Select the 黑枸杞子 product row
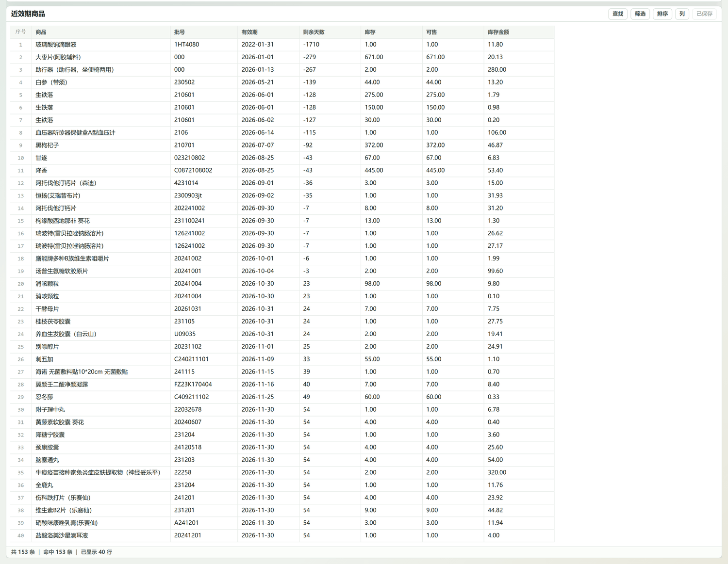Viewport: 728px width, 564px height. (x=282, y=145)
